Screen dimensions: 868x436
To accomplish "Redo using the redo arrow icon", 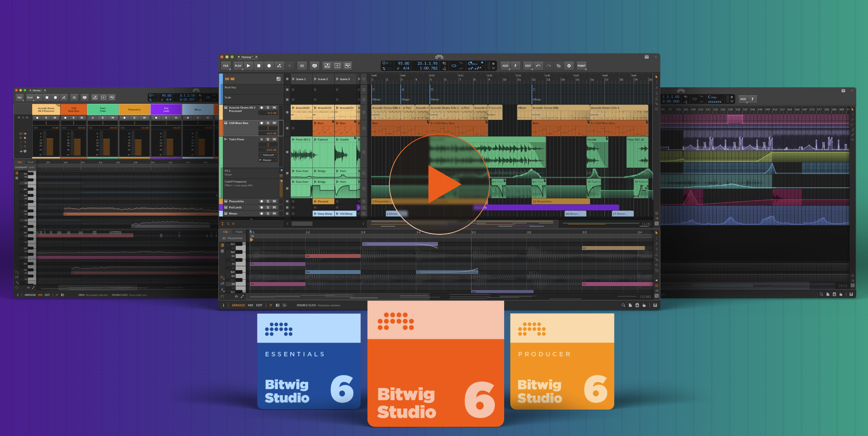I will coord(549,65).
